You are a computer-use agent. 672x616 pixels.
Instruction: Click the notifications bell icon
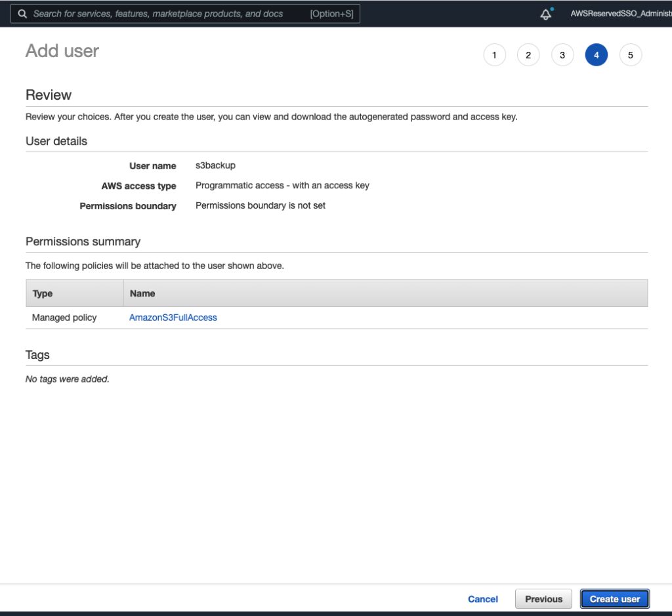tap(545, 14)
